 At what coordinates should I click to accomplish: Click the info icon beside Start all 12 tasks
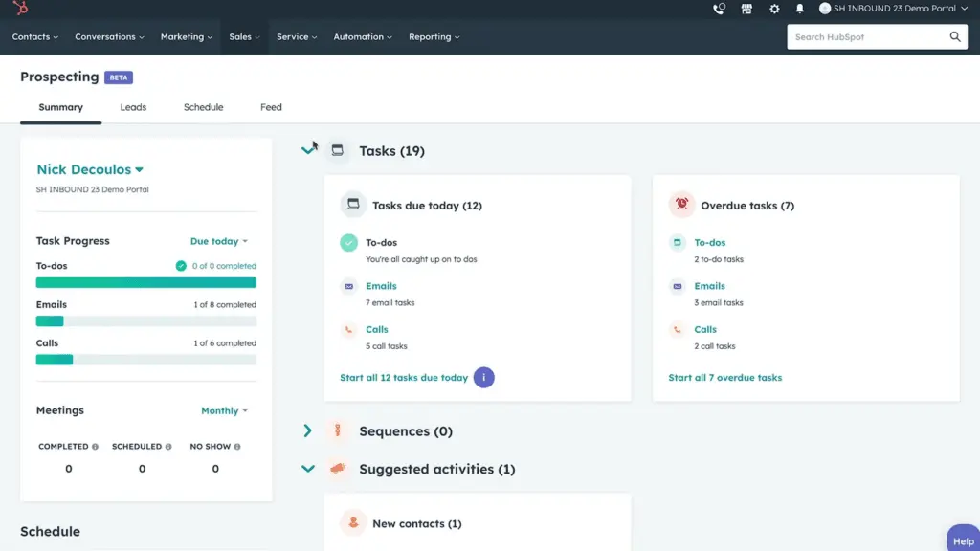(x=483, y=377)
